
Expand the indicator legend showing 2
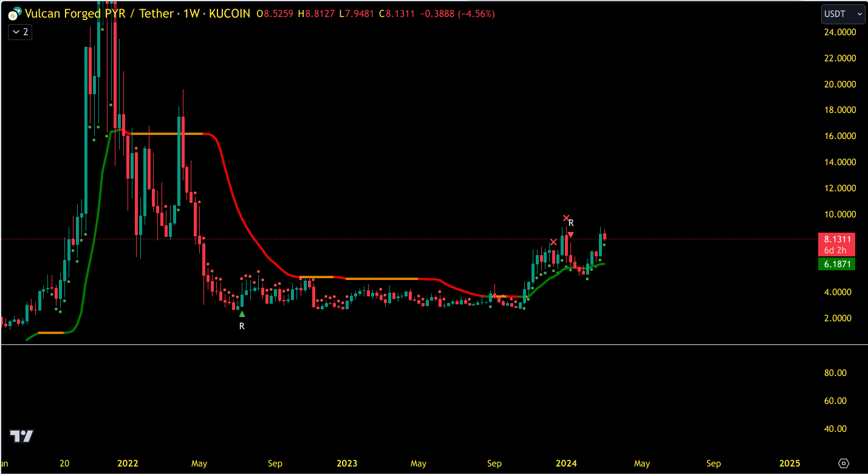click(x=20, y=32)
